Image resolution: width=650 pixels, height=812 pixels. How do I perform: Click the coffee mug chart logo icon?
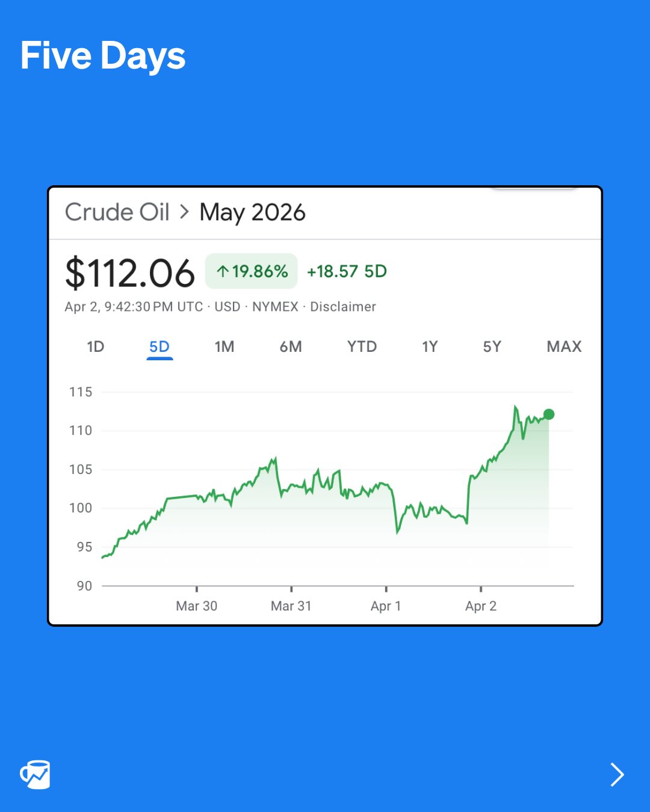[x=36, y=774]
